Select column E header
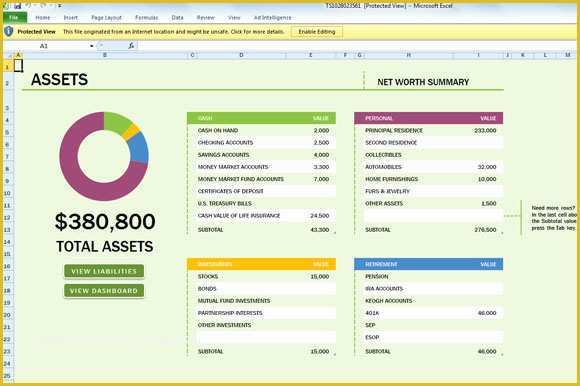This screenshot has height=386, width=580. 310,55
